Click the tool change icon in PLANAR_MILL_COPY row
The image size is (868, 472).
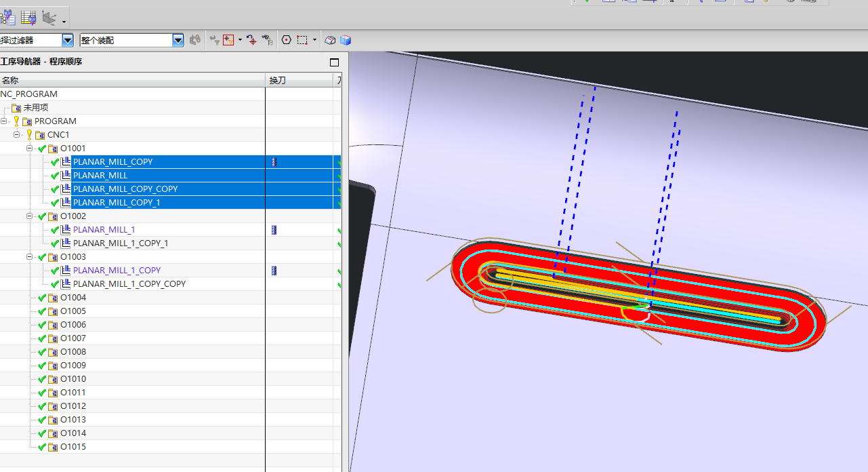[x=274, y=162]
